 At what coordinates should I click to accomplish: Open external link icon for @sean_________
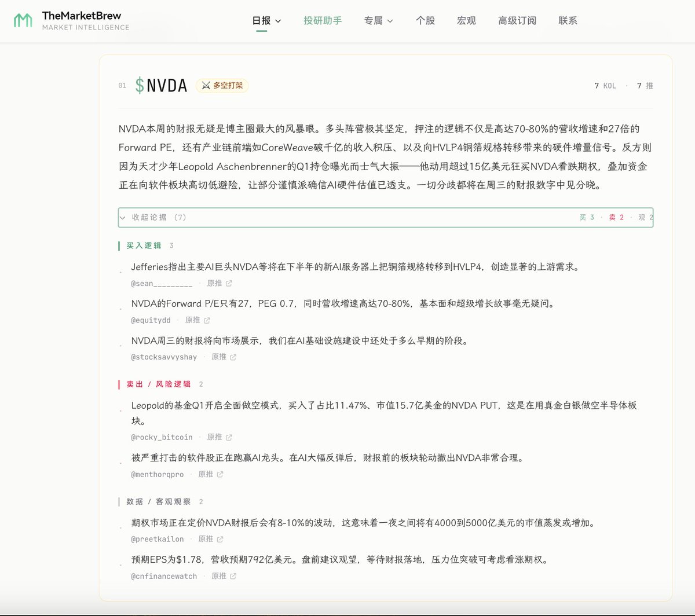[x=229, y=284]
